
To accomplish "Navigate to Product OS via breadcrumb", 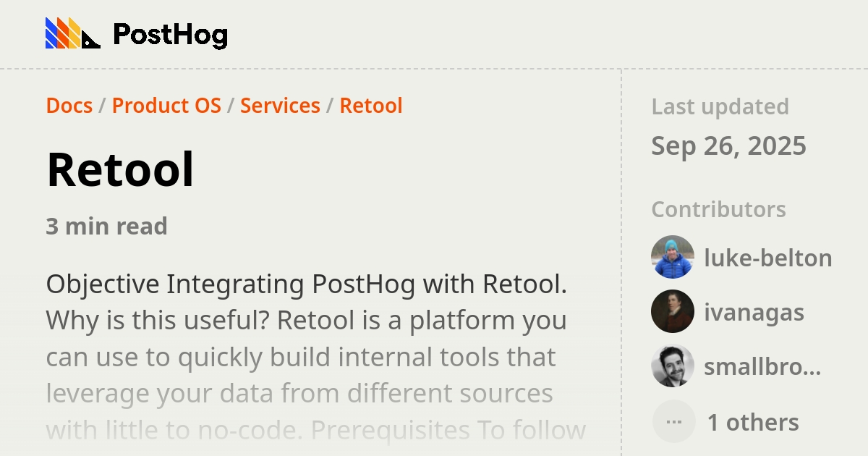I will [166, 106].
